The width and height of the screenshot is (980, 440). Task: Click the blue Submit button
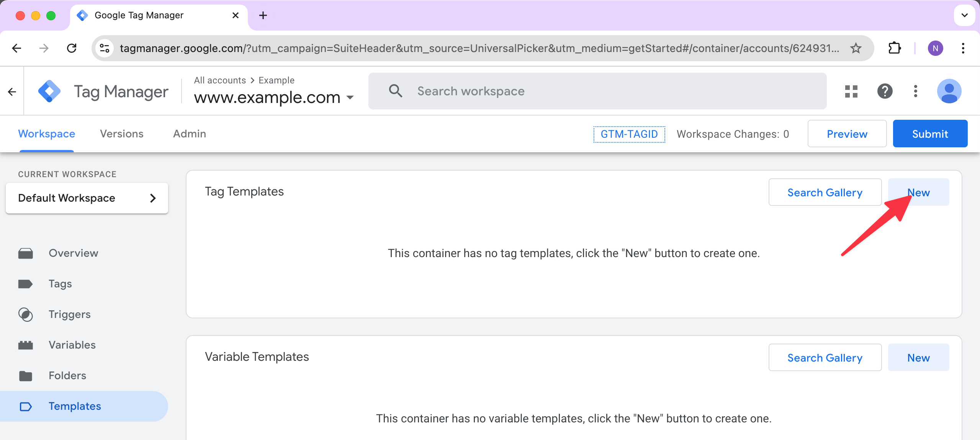tap(930, 134)
